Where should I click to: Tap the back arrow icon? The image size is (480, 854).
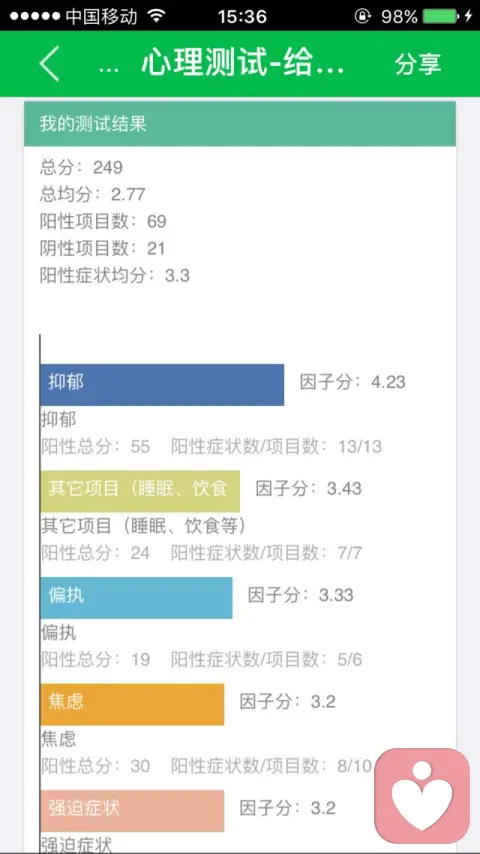[x=49, y=64]
